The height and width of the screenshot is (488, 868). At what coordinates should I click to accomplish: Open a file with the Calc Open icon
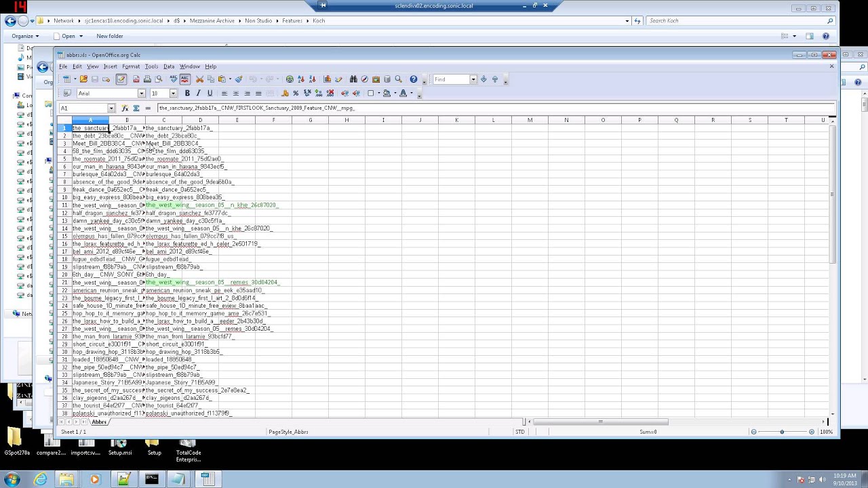(83, 79)
